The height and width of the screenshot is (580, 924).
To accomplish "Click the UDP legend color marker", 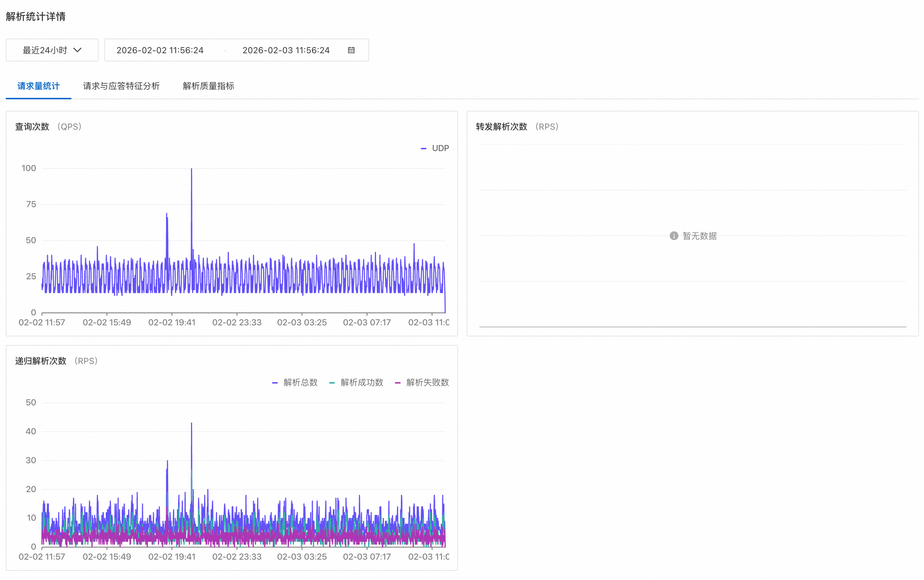I will tap(423, 149).
